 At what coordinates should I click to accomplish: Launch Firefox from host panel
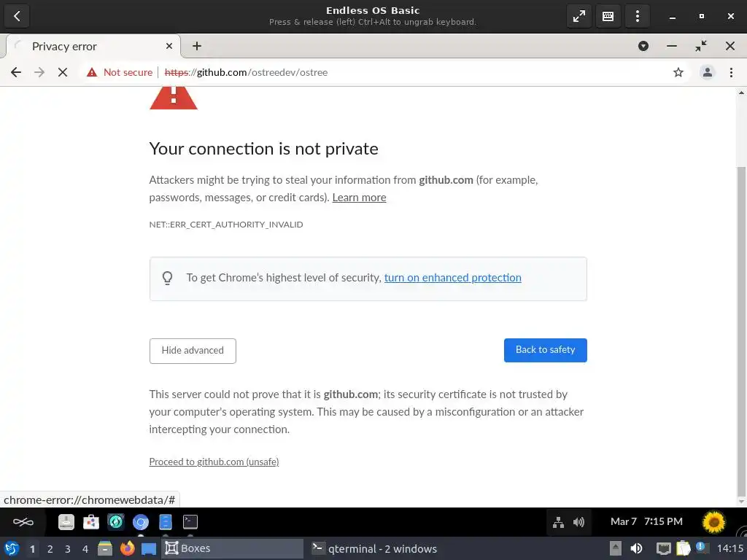pyautogui.click(x=127, y=549)
